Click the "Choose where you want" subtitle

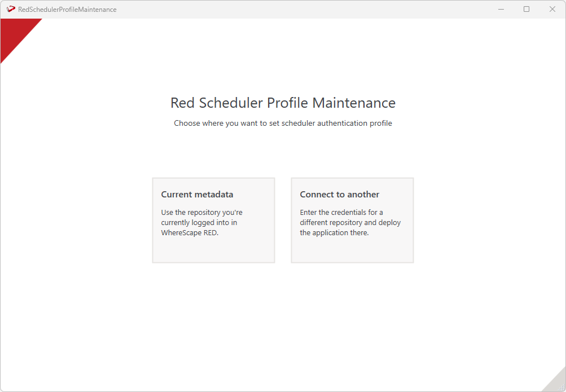point(283,123)
